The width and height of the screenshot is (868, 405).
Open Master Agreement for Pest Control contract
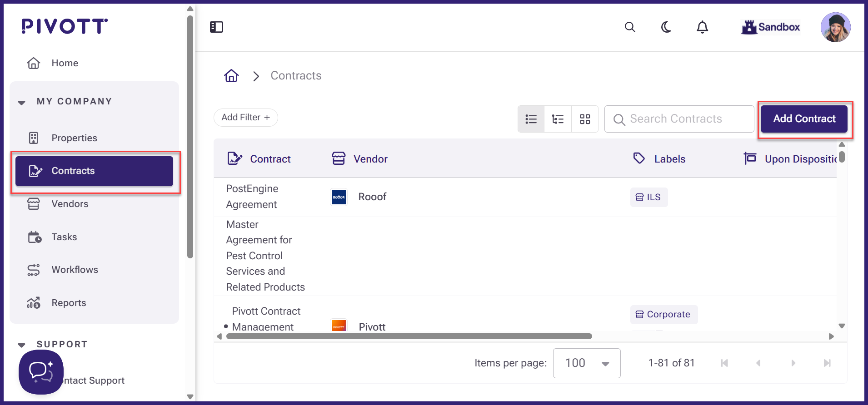click(x=265, y=256)
